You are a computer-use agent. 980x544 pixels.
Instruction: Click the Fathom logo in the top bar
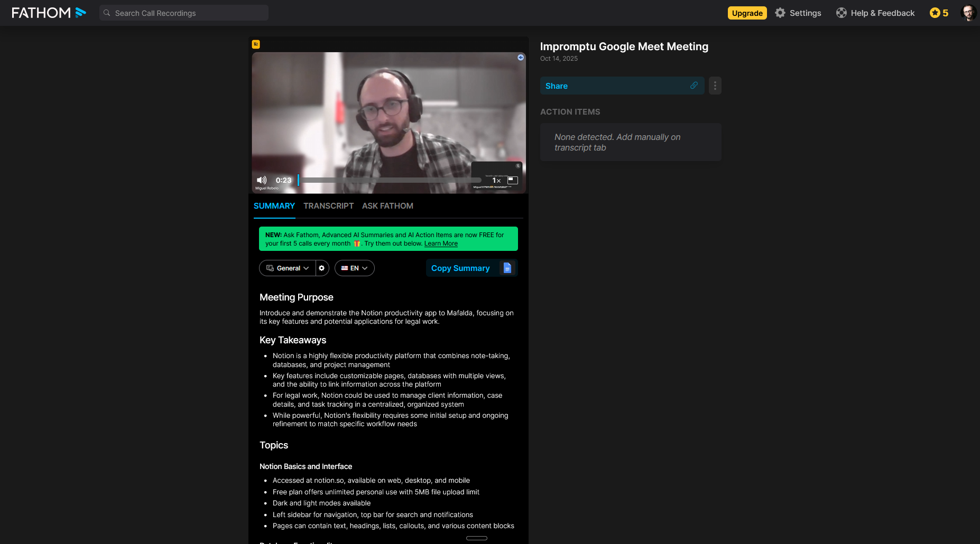tap(49, 12)
